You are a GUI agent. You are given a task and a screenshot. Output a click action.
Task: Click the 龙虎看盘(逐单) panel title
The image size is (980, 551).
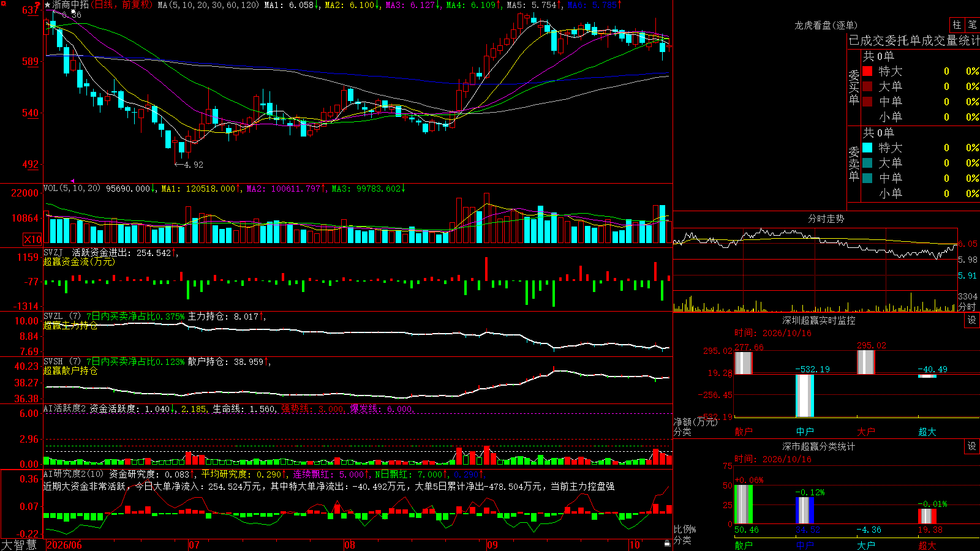point(826,25)
